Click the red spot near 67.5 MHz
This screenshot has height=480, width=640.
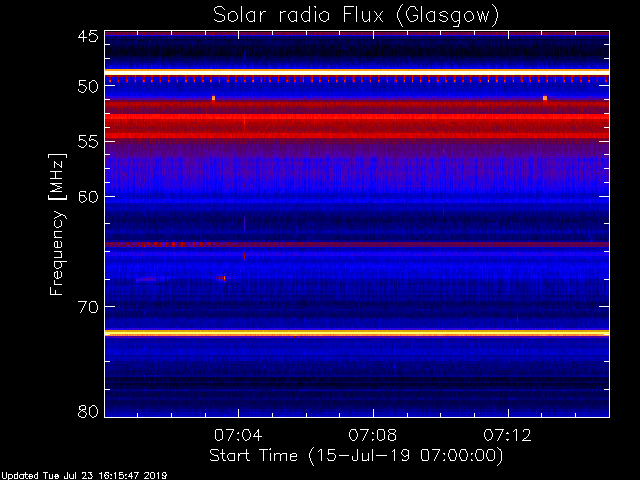(x=222, y=278)
